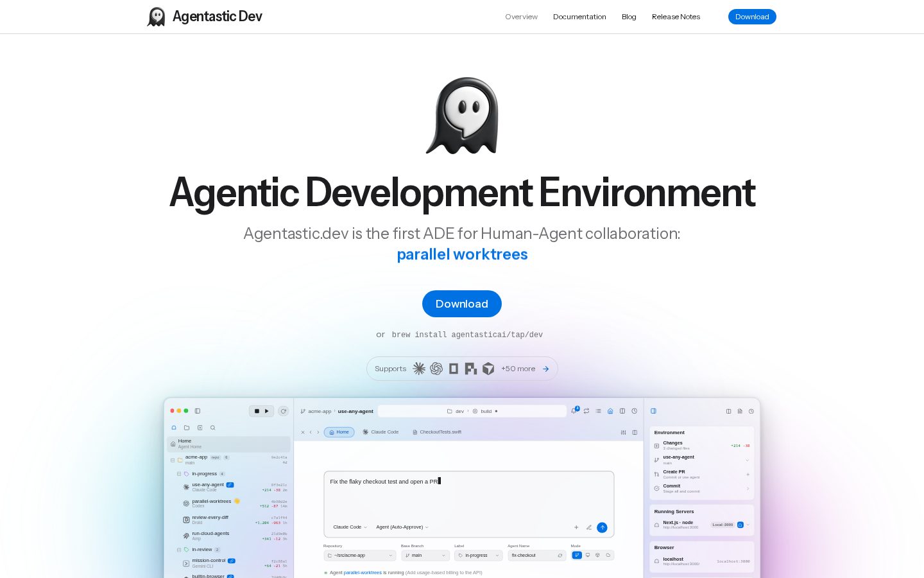The height and width of the screenshot is (578, 924).
Task: Open the Label in-progress dropdown
Action: [478, 556]
